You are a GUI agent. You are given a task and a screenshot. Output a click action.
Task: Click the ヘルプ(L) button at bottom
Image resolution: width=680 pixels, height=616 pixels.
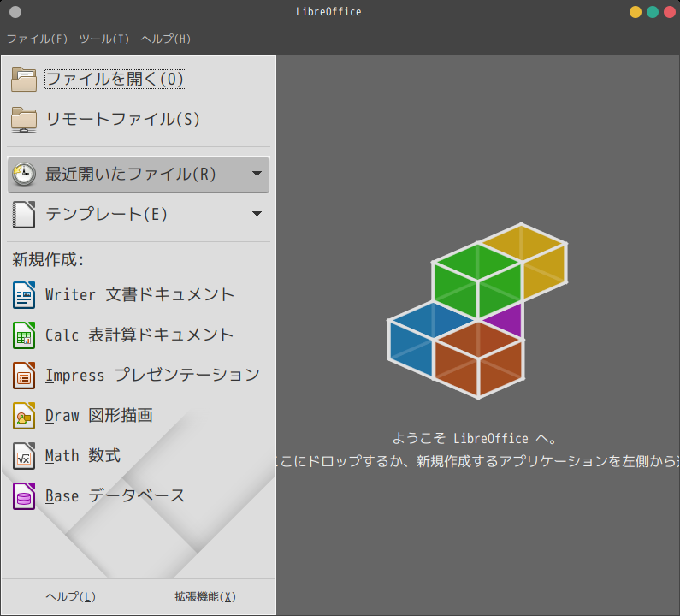[71, 597]
